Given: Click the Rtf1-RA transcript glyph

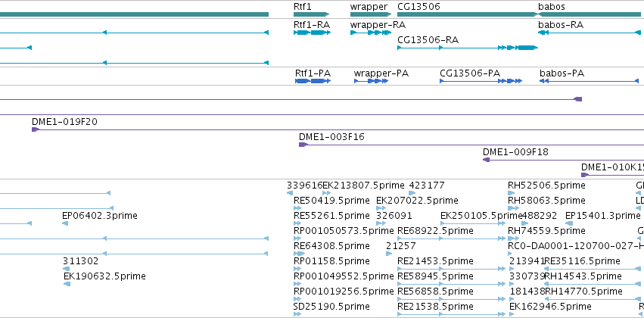Looking at the screenshot, I should click(312, 33).
